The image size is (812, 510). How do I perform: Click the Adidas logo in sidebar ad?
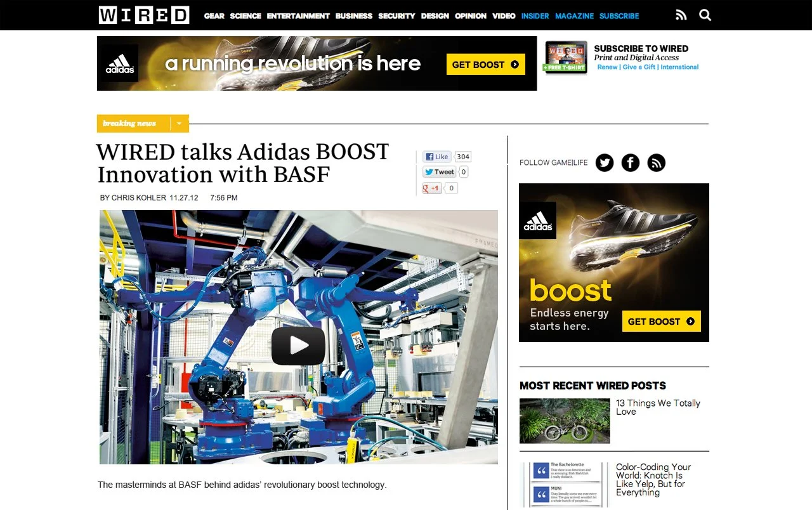click(538, 221)
